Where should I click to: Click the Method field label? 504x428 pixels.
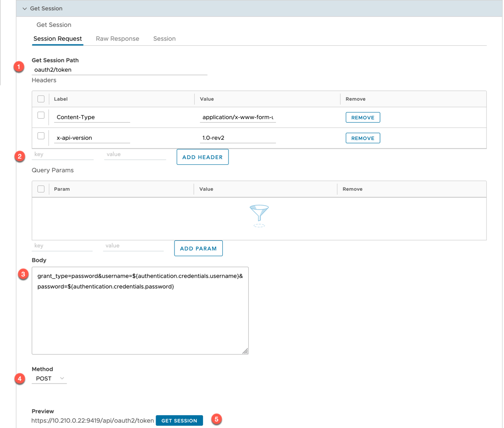coord(43,369)
